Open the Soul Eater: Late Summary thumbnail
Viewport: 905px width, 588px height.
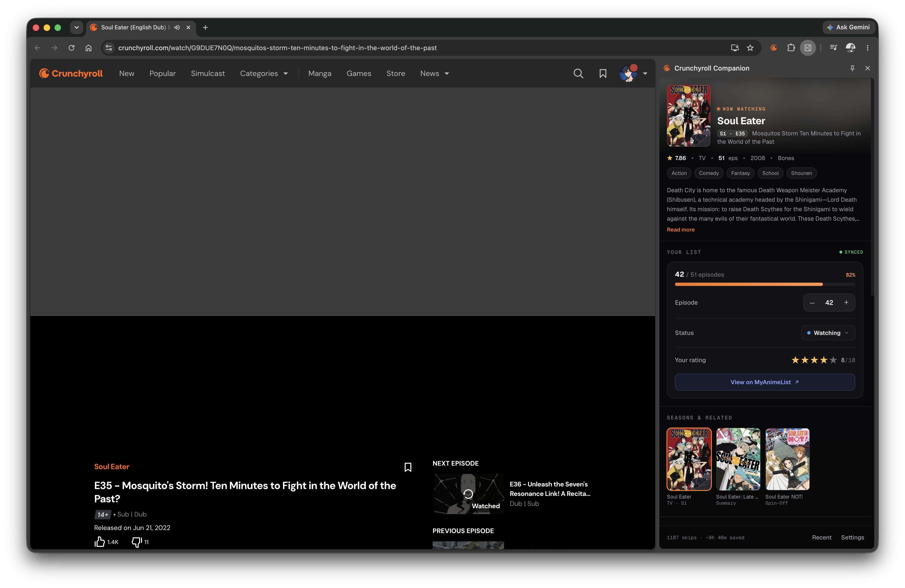click(738, 459)
